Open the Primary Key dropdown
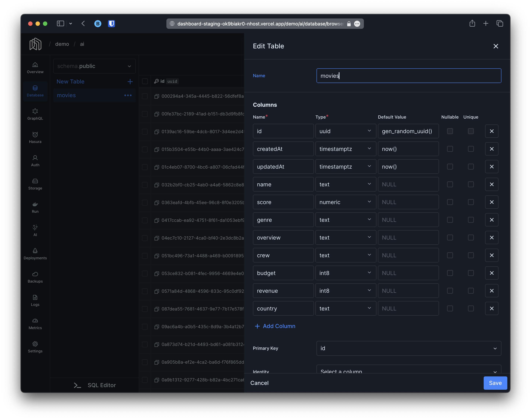The width and height of the screenshot is (531, 420). [408, 348]
